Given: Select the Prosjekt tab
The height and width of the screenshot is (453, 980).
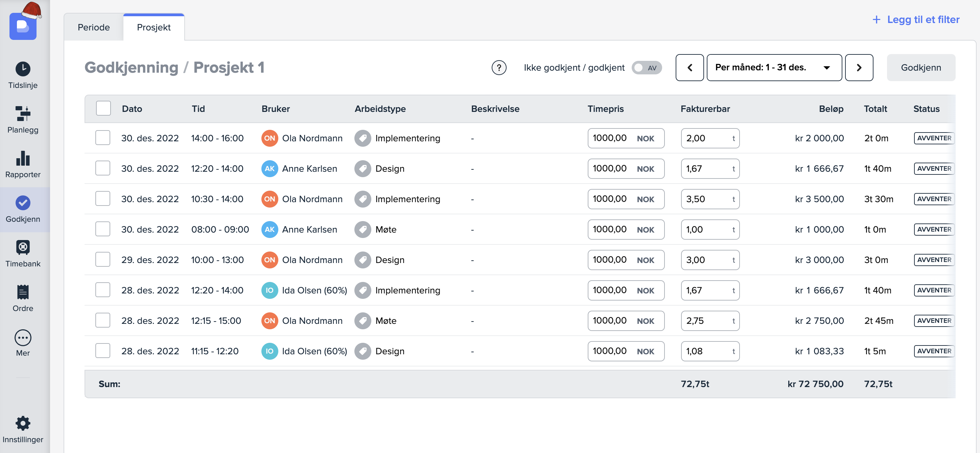Looking at the screenshot, I should (154, 27).
